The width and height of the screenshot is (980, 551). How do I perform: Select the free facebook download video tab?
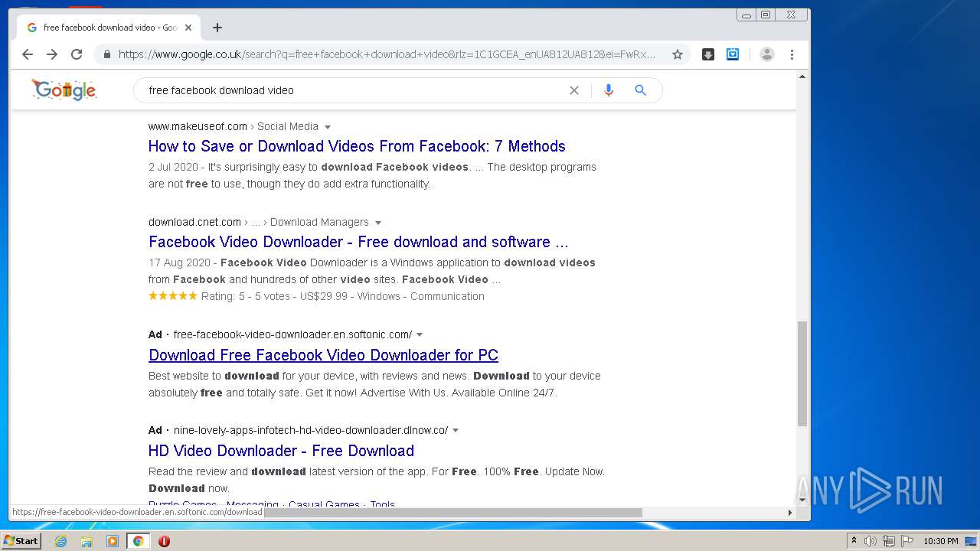click(x=109, y=28)
